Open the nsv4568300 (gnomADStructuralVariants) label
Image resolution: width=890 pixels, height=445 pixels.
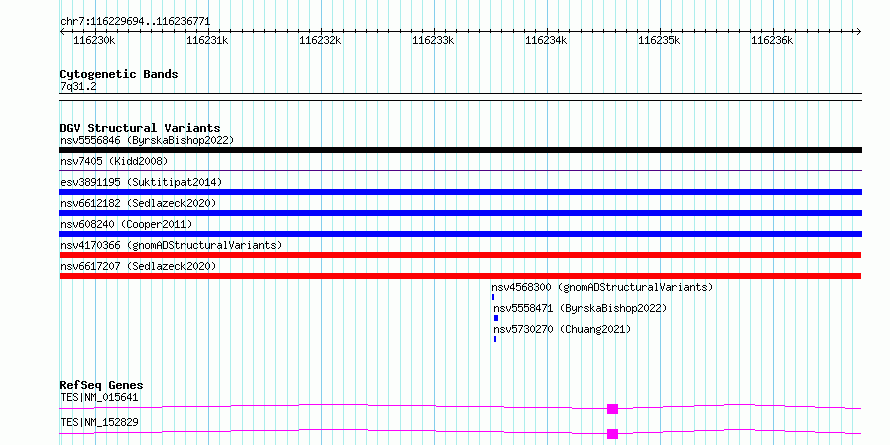[602, 287]
